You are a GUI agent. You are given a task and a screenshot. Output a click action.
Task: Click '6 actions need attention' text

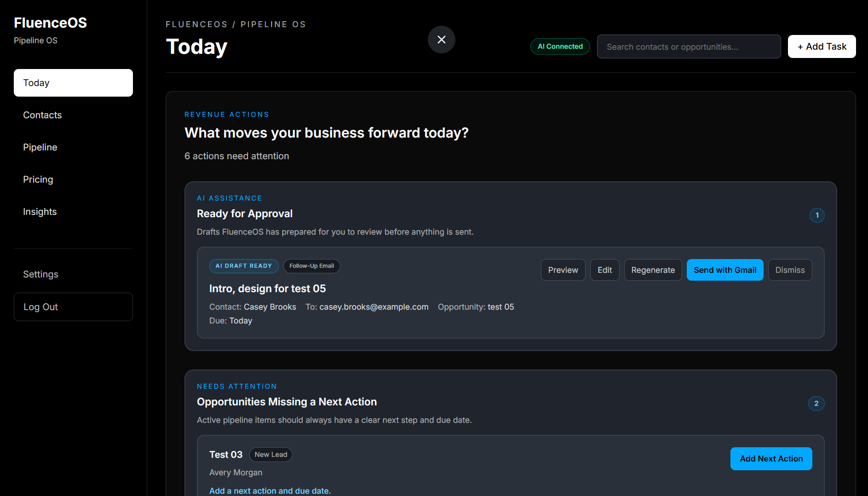pos(236,156)
